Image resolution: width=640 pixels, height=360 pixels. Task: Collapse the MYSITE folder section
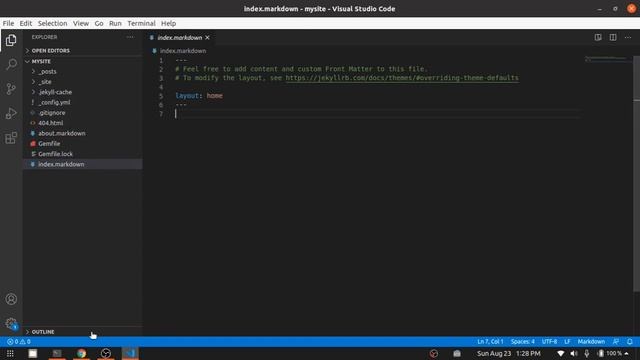coord(83,61)
